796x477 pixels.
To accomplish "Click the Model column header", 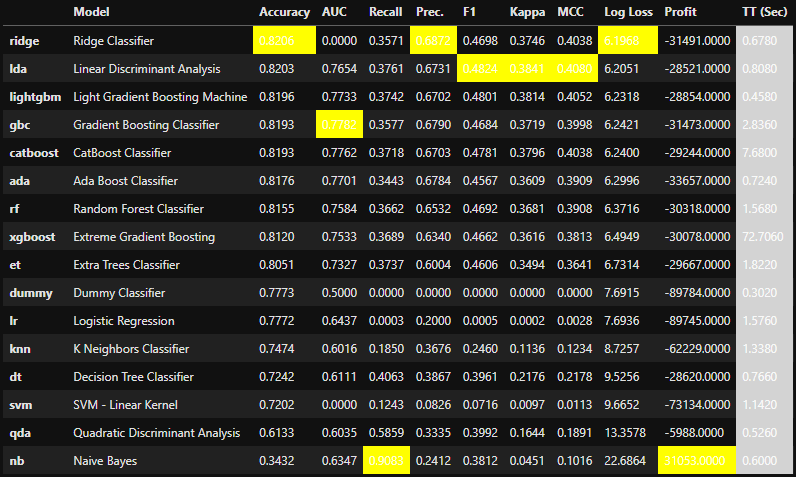I will (91, 12).
